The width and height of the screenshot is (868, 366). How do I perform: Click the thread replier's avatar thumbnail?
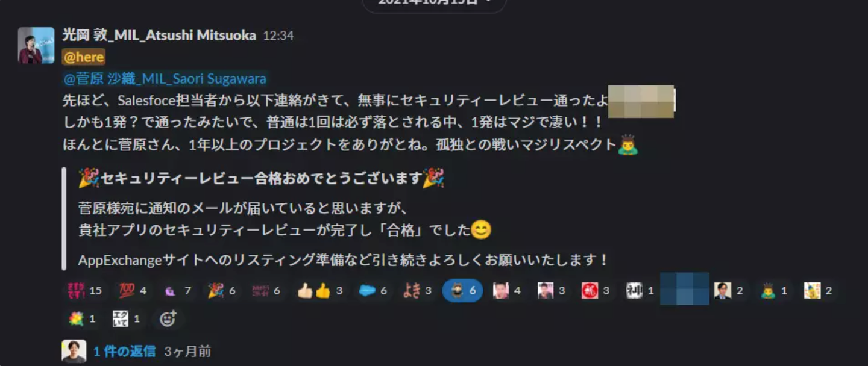coord(74,351)
